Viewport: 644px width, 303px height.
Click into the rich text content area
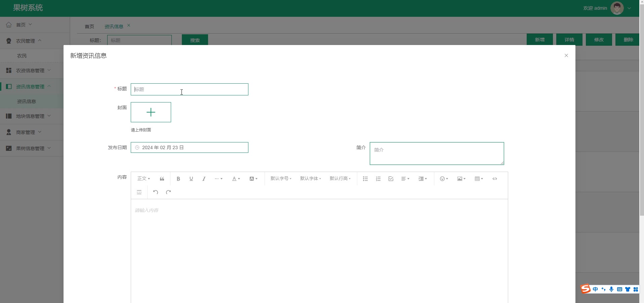319,251
